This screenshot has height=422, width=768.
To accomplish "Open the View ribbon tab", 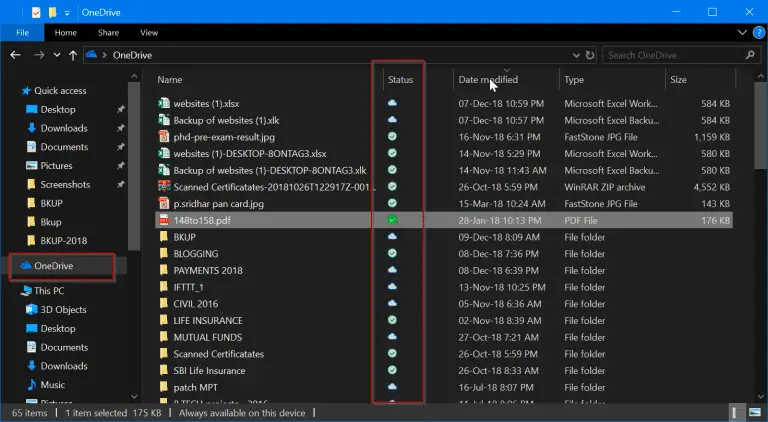I will 149,33.
